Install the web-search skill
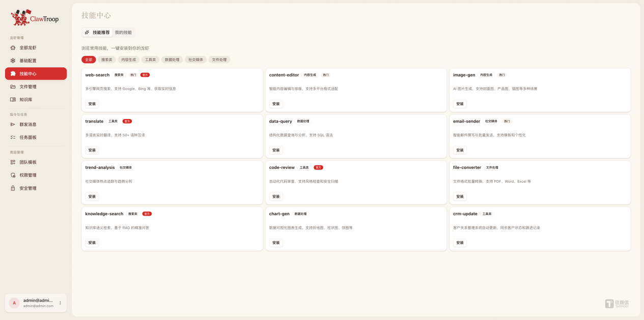The image size is (644, 320). pos(92,104)
